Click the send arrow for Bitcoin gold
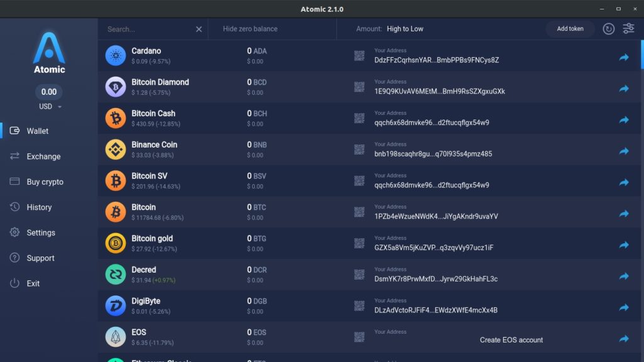This screenshot has width=644, height=362. click(x=624, y=245)
